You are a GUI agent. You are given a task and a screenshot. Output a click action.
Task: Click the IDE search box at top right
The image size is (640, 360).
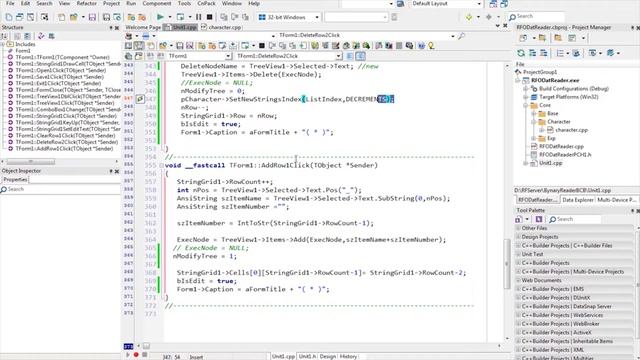(536, 16)
